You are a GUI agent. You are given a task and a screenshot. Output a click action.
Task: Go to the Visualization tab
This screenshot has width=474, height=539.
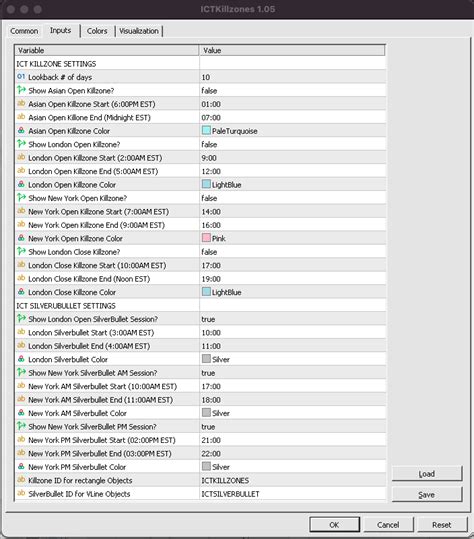click(x=139, y=31)
